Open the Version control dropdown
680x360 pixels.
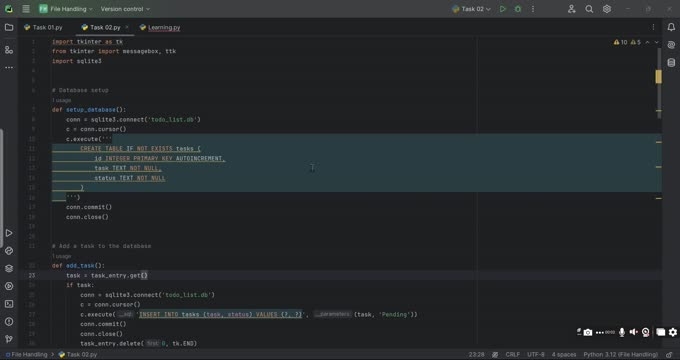(x=125, y=9)
